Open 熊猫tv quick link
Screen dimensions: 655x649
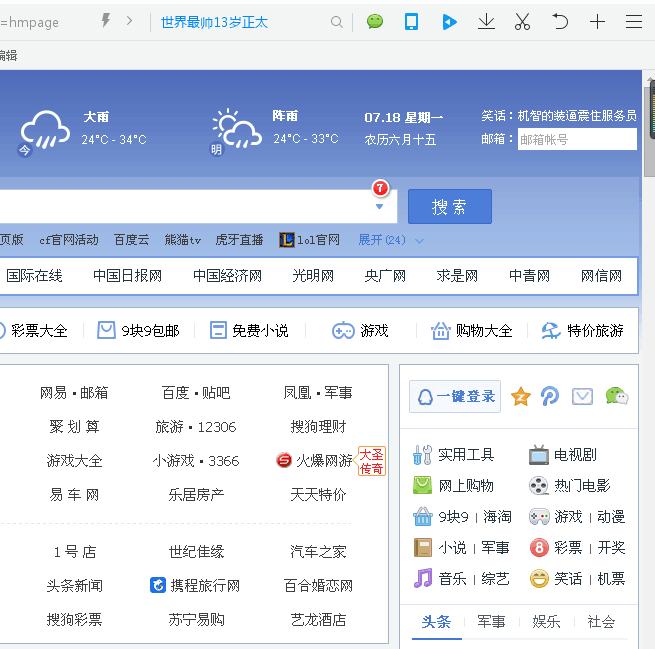point(183,240)
